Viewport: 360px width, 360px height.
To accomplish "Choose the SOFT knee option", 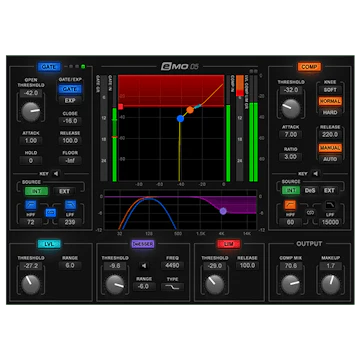I will (x=330, y=90).
